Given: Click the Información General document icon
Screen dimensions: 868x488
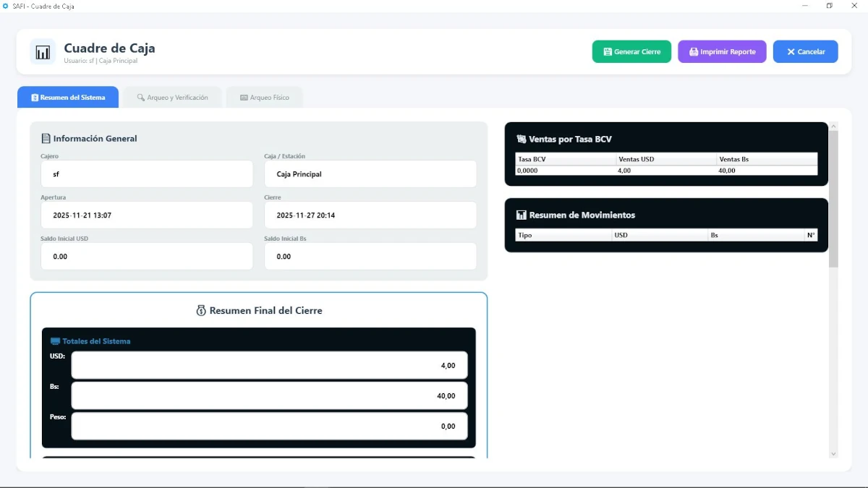Looking at the screenshot, I should pyautogui.click(x=46, y=139).
